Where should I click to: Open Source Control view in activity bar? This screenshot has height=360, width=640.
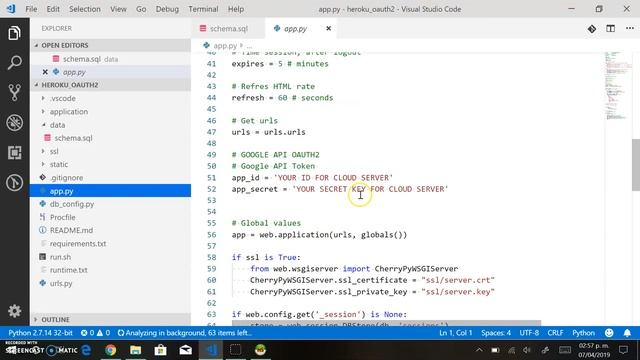[x=14, y=93]
